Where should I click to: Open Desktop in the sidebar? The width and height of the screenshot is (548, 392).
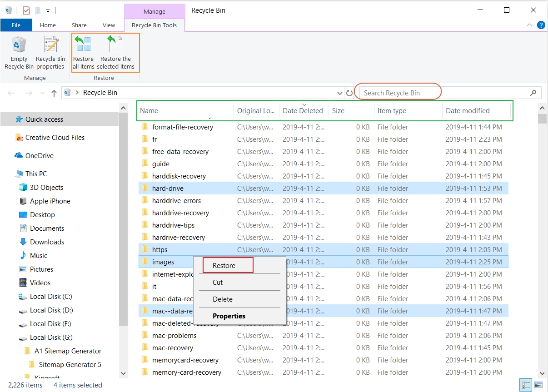pyautogui.click(x=37, y=215)
